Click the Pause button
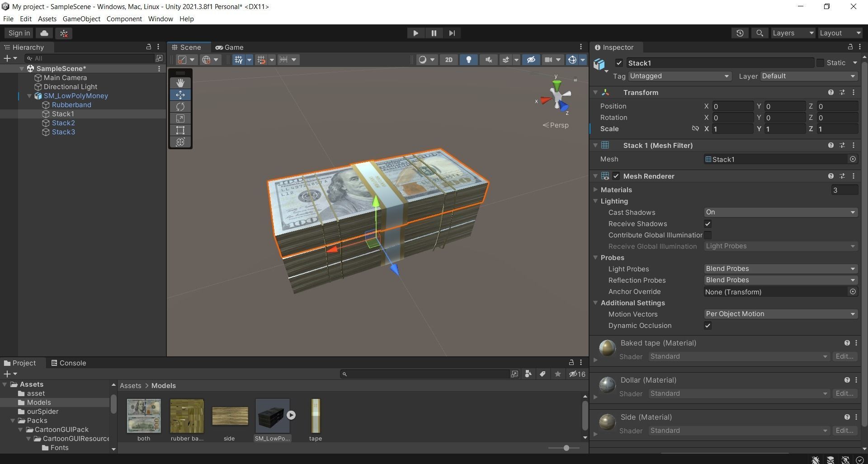The height and width of the screenshot is (464, 868). pyautogui.click(x=434, y=33)
